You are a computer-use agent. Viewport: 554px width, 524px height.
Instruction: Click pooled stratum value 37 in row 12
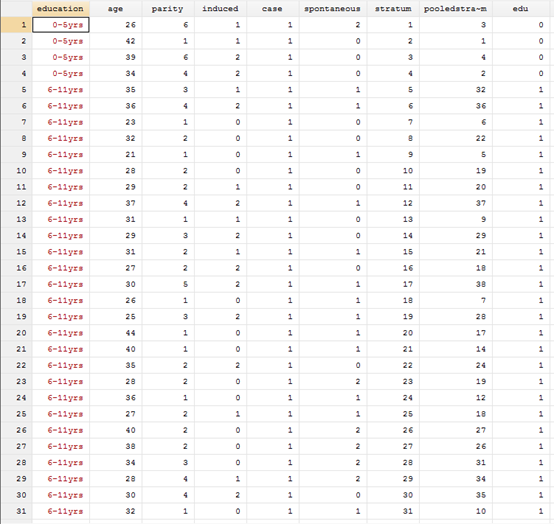pyautogui.click(x=456, y=203)
